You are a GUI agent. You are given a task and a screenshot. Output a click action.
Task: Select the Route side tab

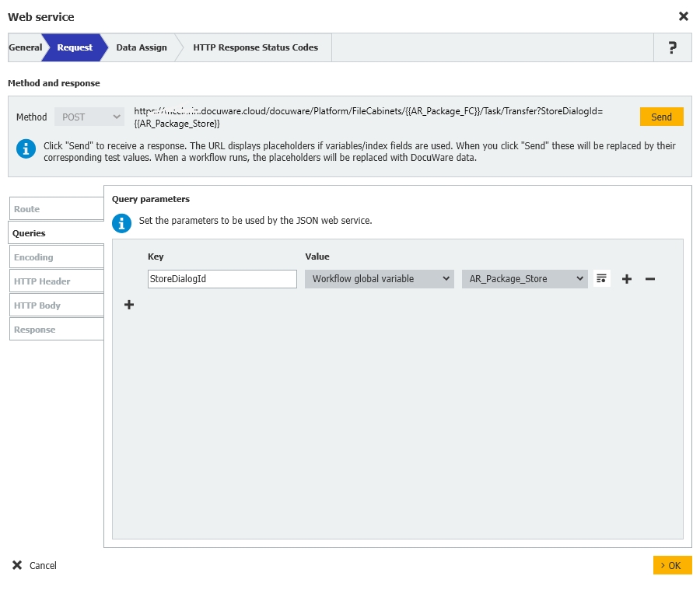pyautogui.click(x=56, y=209)
